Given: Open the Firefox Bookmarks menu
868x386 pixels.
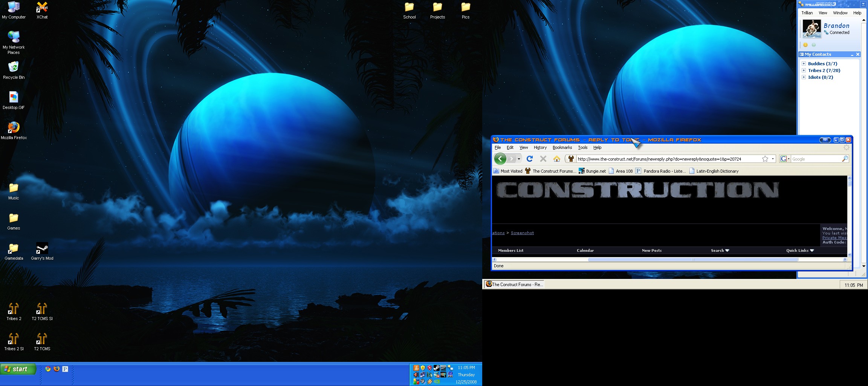Looking at the screenshot, I should click(562, 147).
